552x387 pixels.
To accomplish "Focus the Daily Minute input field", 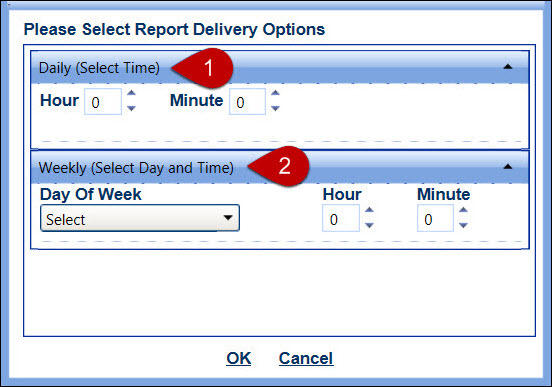I will [247, 102].
